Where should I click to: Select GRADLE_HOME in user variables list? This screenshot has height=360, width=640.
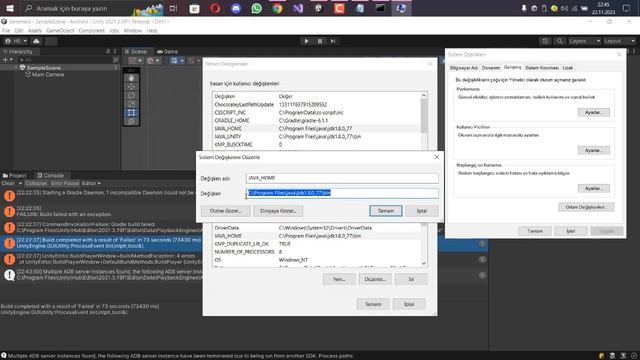pos(316,121)
